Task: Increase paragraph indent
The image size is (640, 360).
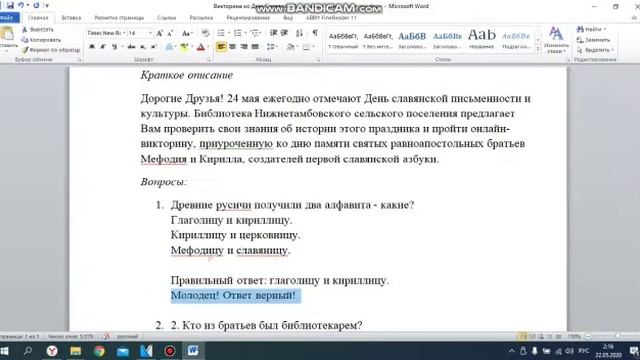Action: tap(284, 33)
